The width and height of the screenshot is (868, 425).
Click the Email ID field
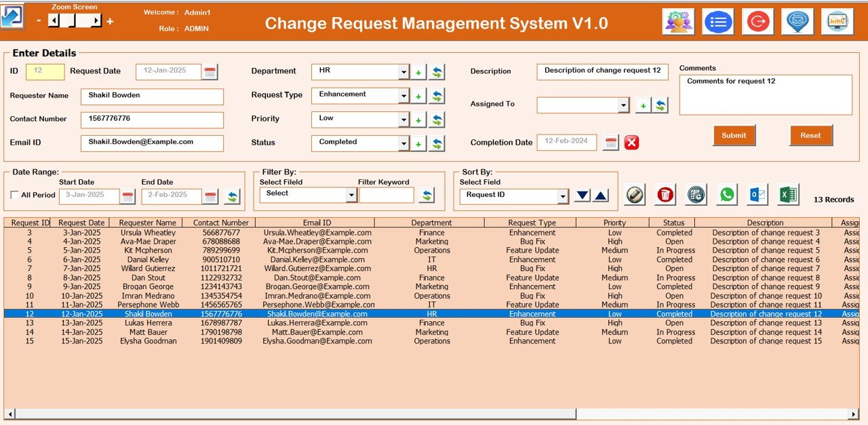[152, 143]
